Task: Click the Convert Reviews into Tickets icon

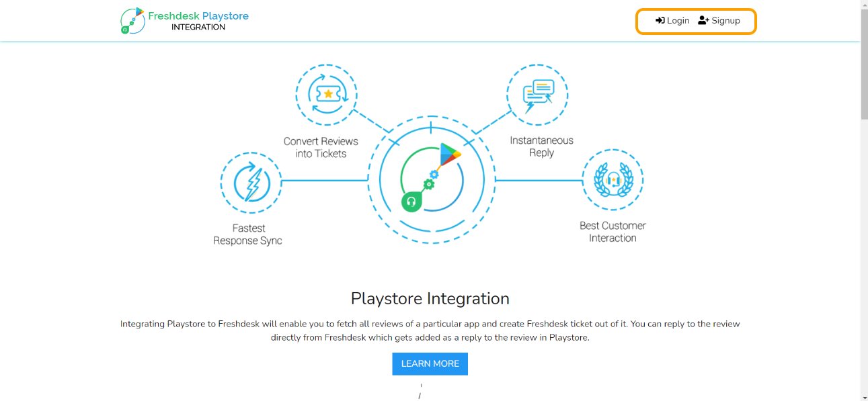Action: (327, 95)
